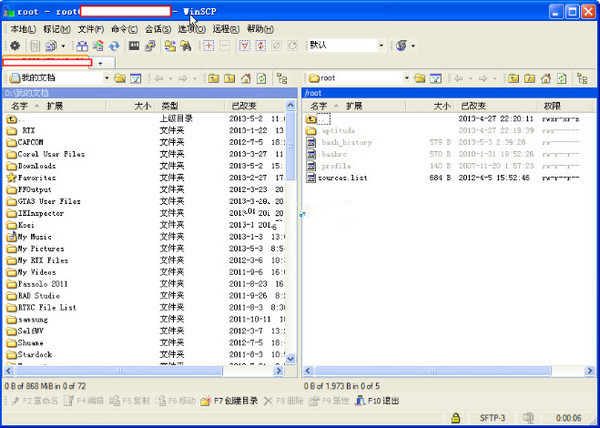This screenshot has height=428, width=600.
Task: Go to local root directory icon
Action: (x=230, y=78)
